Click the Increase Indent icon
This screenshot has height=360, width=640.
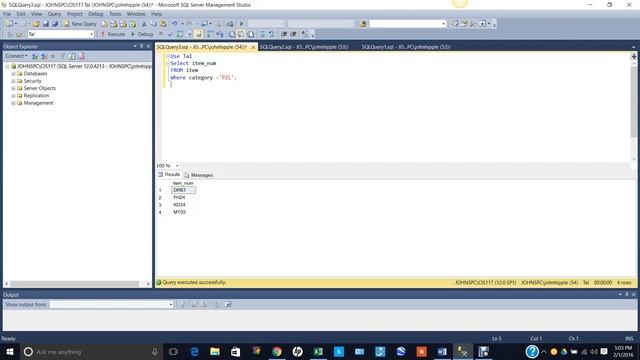tap(293, 34)
